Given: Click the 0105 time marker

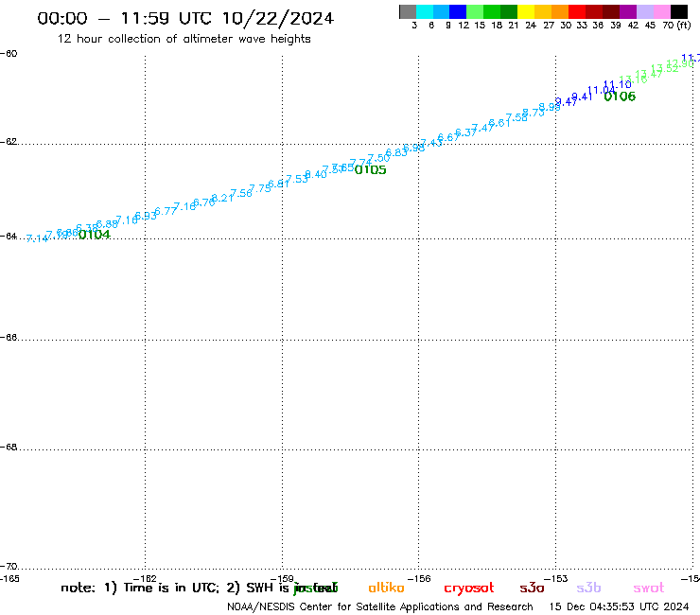Looking at the screenshot, I should coord(370,169).
